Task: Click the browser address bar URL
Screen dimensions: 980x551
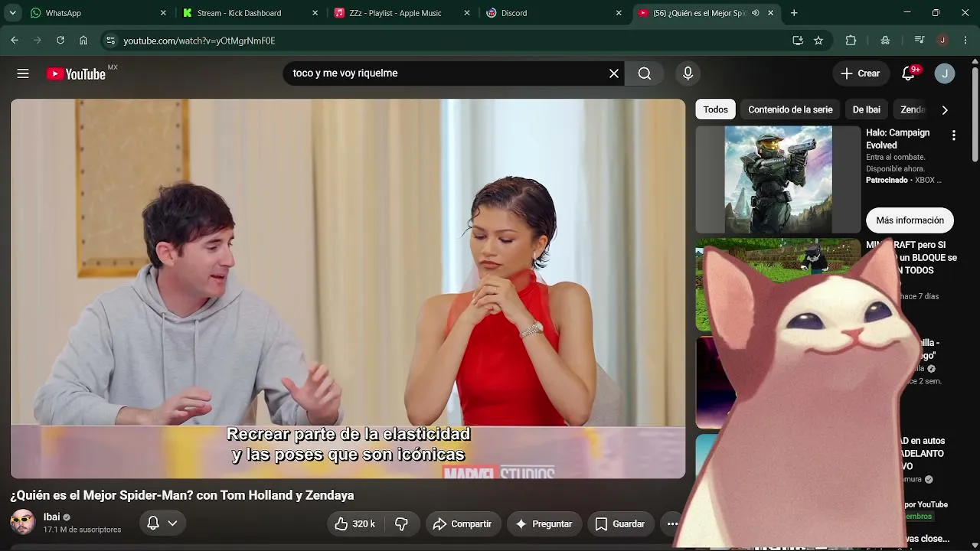Action: coord(199,41)
